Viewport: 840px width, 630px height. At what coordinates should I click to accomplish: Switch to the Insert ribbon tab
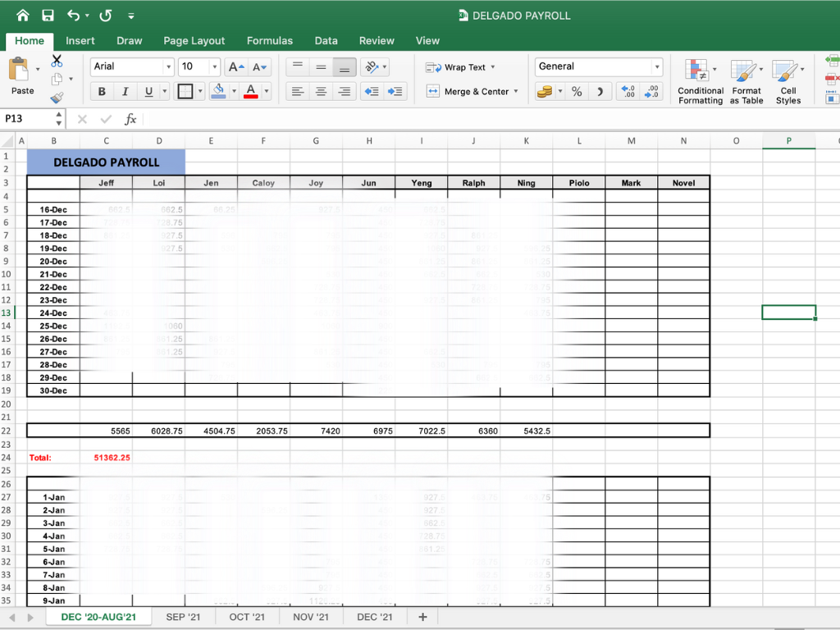tap(80, 41)
